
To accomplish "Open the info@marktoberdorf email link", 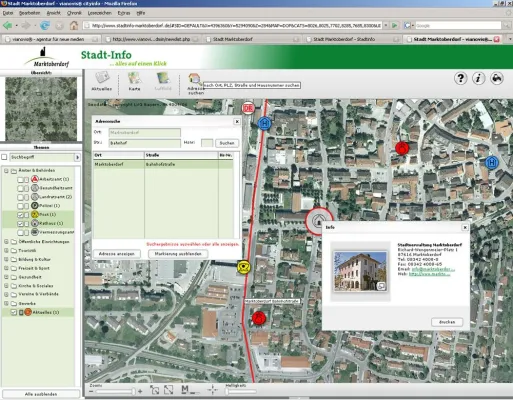I will coord(433,269).
